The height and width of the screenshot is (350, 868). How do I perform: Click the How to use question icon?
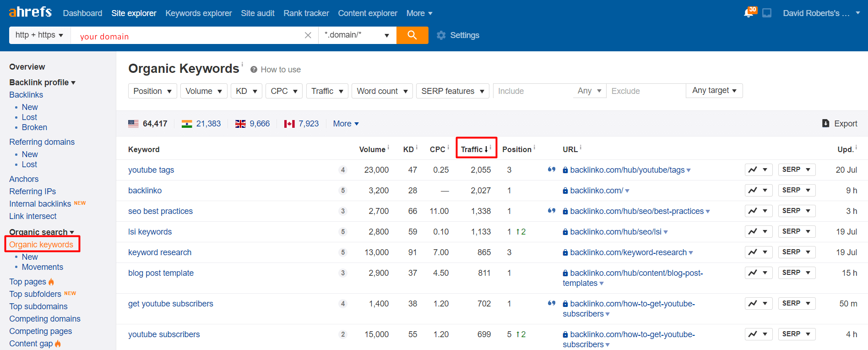(x=254, y=70)
